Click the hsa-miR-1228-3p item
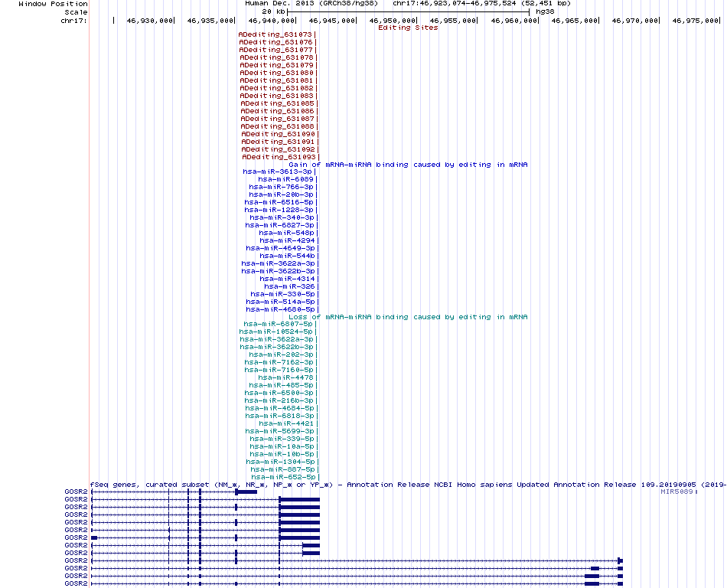 pyautogui.click(x=279, y=210)
